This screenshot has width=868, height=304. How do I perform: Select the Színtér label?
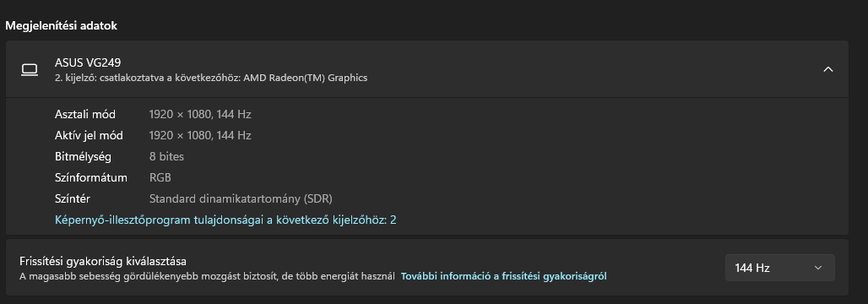72,198
